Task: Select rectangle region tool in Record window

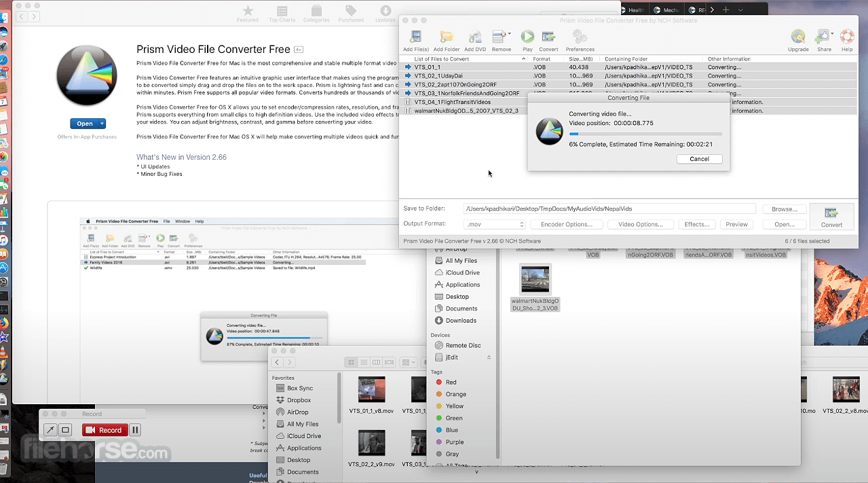Action: pos(65,430)
